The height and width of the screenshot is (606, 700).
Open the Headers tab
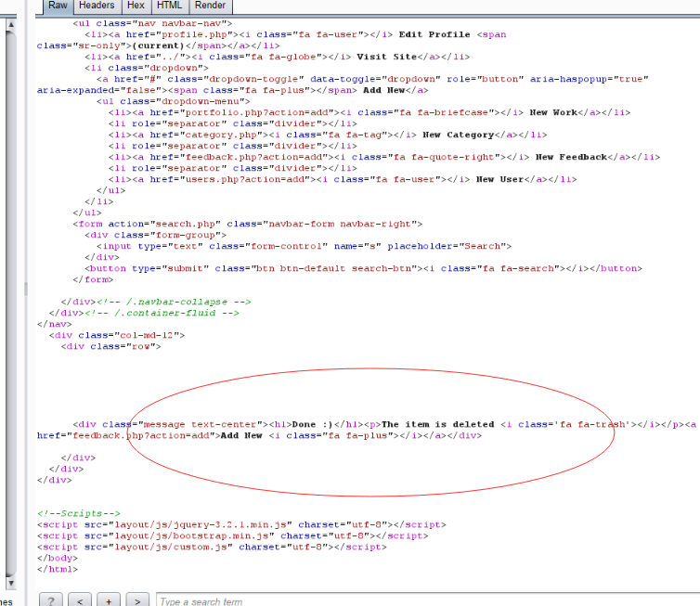tap(97, 6)
